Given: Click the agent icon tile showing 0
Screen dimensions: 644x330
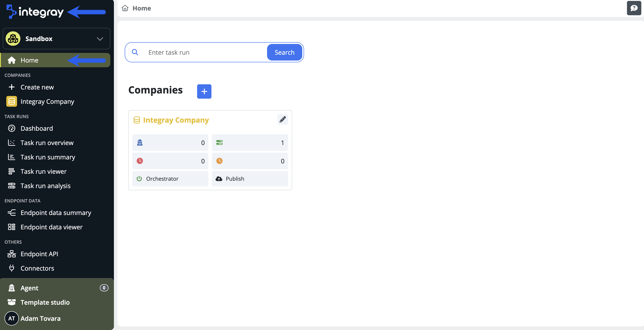Looking at the screenshot, I should 170,143.
